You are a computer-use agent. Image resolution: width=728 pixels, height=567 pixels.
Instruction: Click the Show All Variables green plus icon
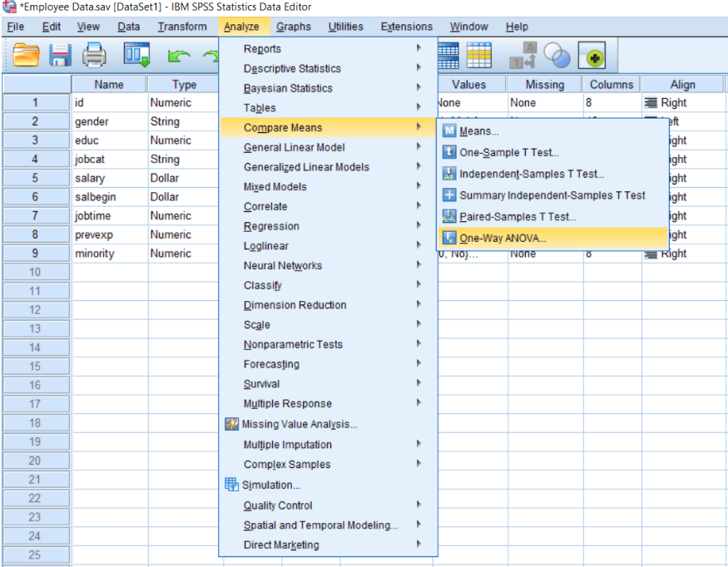click(592, 55)
